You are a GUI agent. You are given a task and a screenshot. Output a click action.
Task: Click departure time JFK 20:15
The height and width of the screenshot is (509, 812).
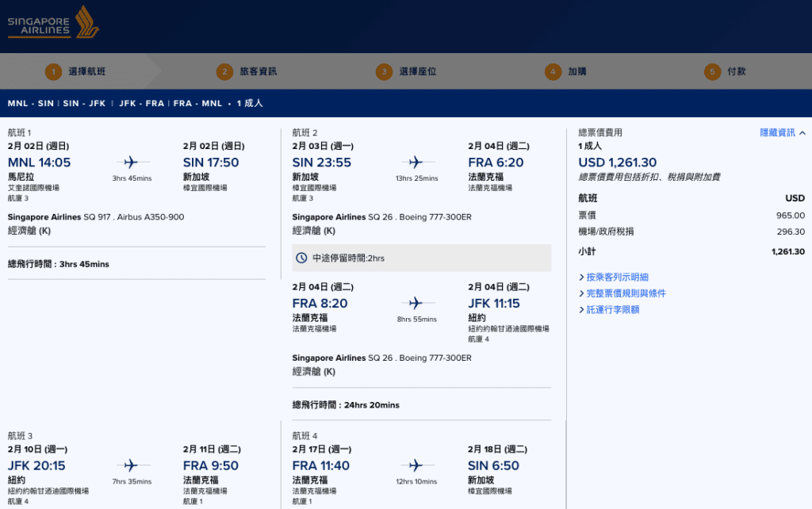36,465
